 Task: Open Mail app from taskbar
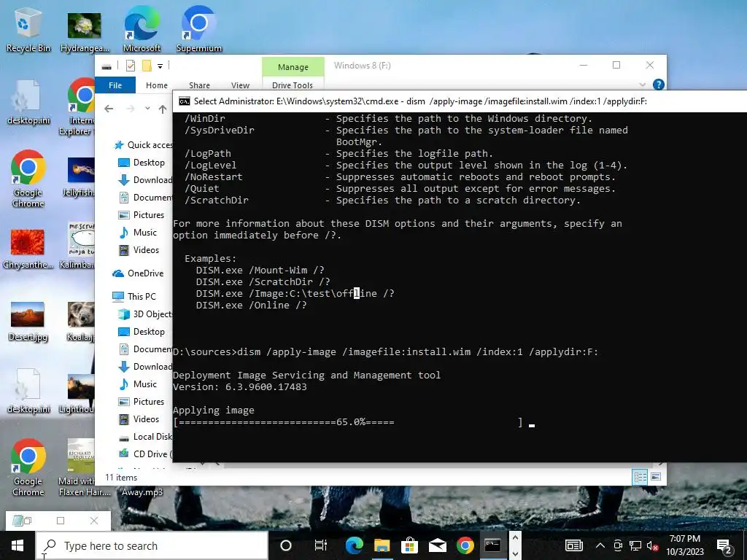437,545
